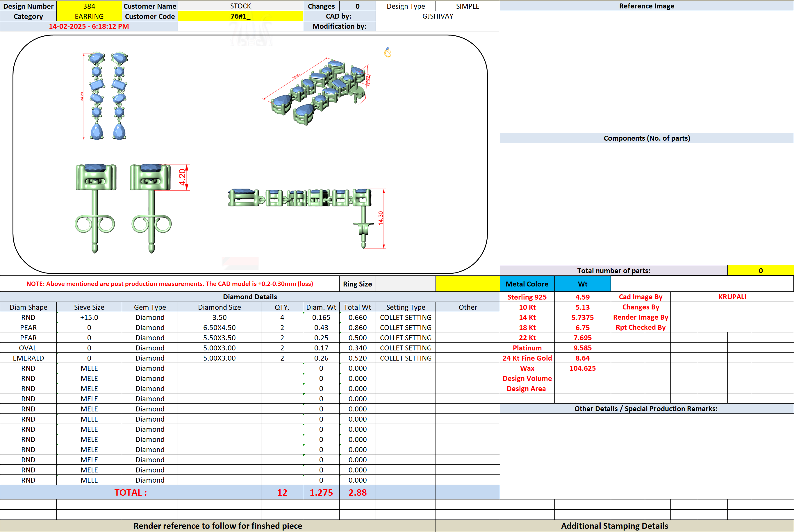Viewport: 794px width, 532px height.
Task: Select the grand total weight 2.88
Action: pos(357,492)
